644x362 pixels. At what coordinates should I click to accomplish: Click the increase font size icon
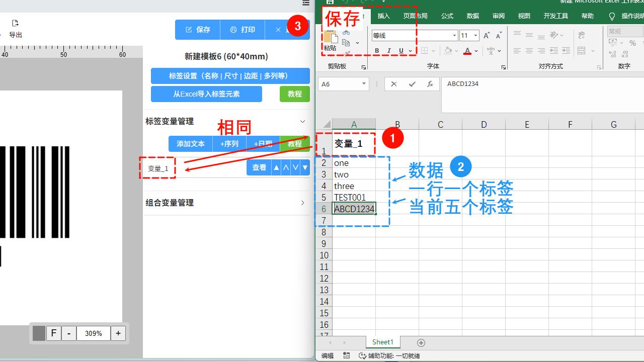(x=486, y=36)
